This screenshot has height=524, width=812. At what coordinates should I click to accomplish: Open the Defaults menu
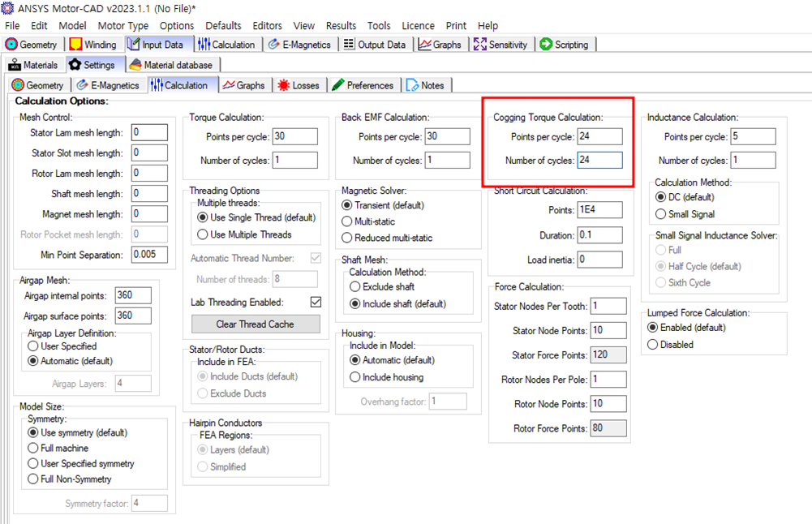point(223,25)
